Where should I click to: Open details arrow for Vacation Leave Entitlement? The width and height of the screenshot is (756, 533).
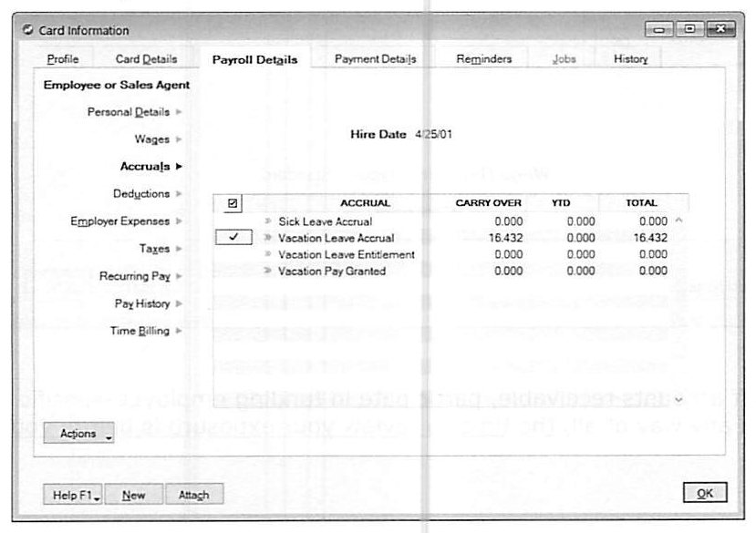click(268, 254)
